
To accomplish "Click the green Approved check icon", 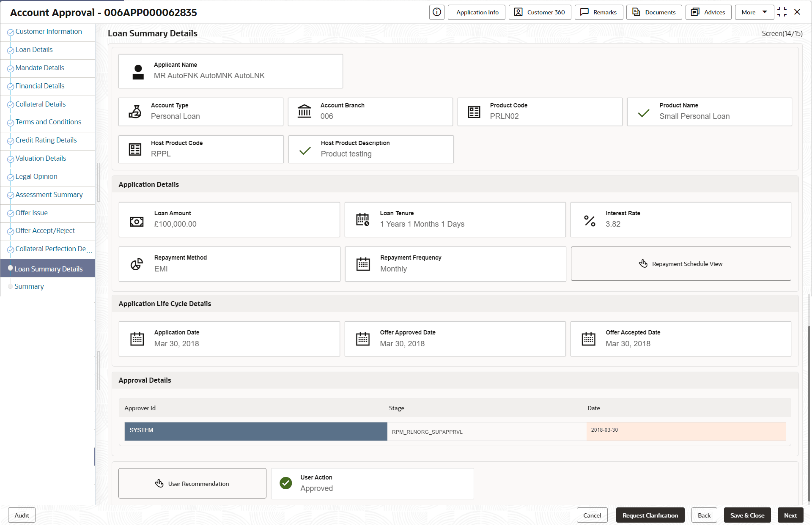I will 286,483.
